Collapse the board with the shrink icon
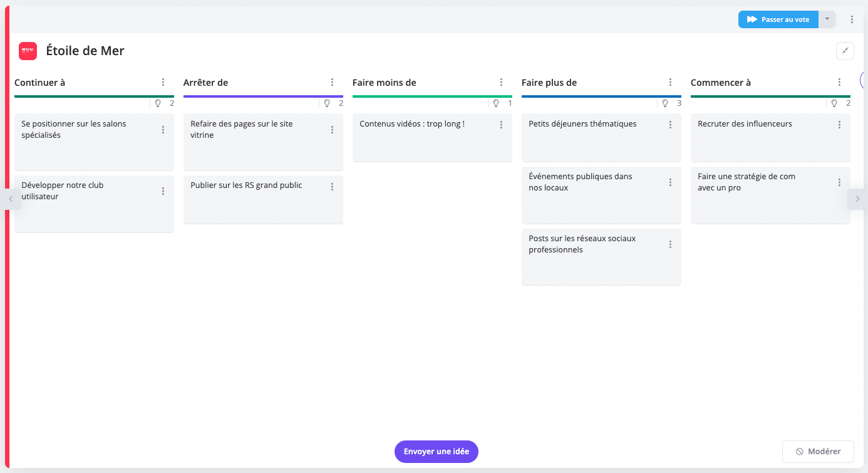This screenshot has width=868, height=473. pyautogui.click(x=845, y=51)
